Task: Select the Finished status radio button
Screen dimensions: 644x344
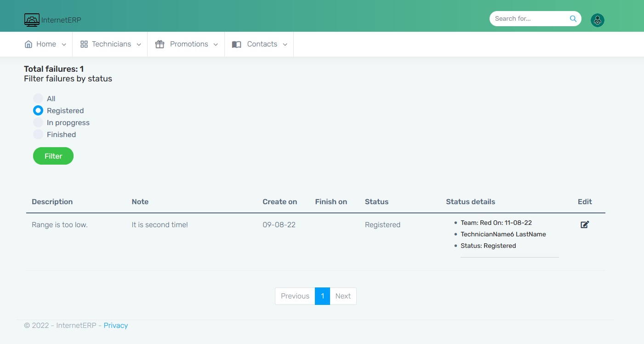Action: (x=38, y=134)
